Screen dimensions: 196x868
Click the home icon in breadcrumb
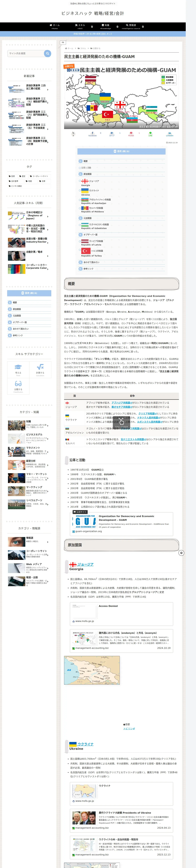click(x=66, y=48)
